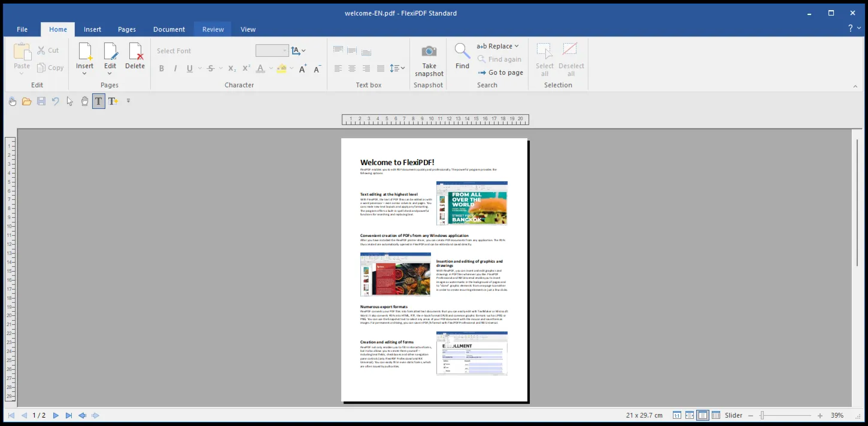Toggle underline formatting
This screenshot has width=868, height=426.
pyautogui.click(x=190, y=69)
